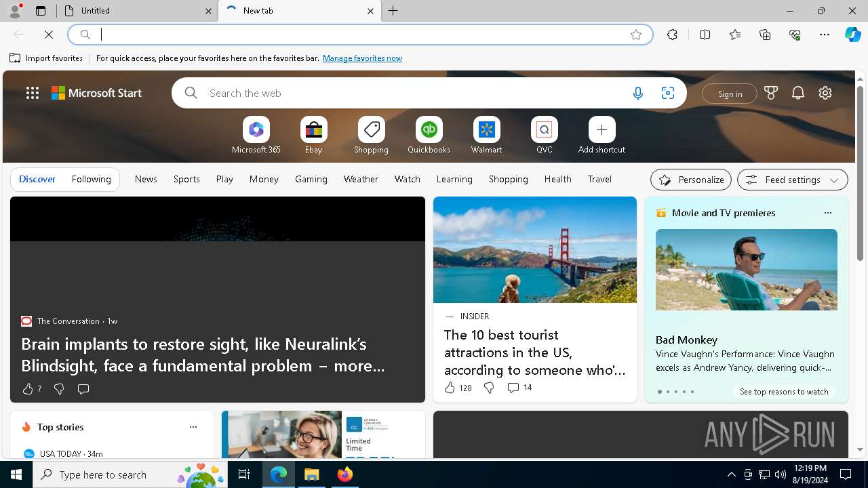Dislike the tourist attractions article
868x488 pixels.
489,388
